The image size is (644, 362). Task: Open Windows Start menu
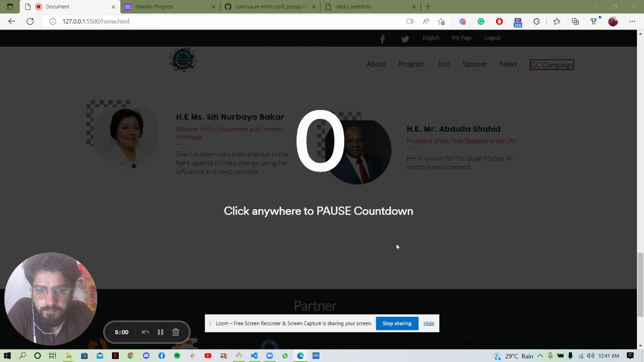point(7,355)
